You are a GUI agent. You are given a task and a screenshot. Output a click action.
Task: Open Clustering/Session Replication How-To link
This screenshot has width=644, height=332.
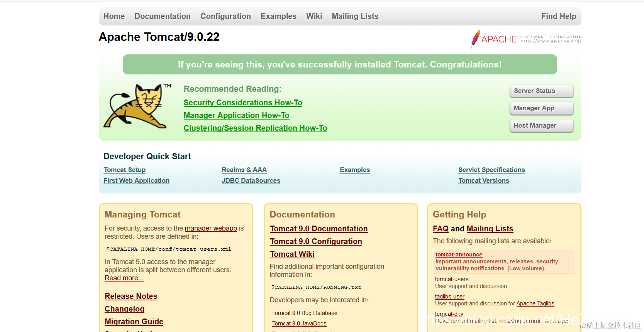255,128
